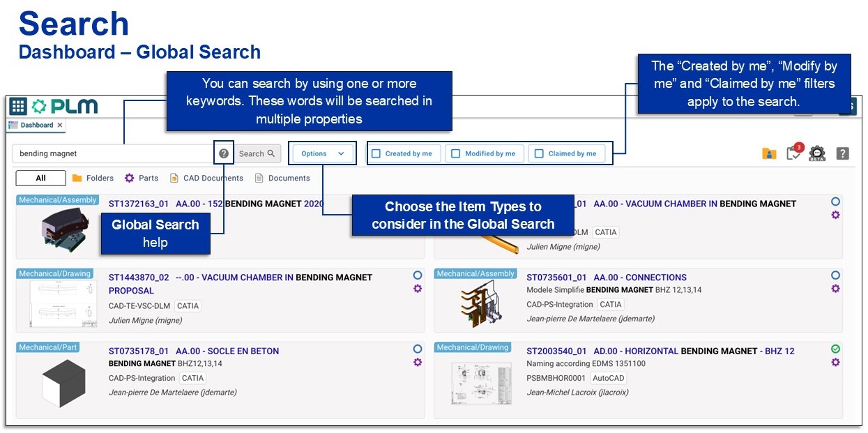
Task: Click status circle on SOCLE EN BETON result
Action: [x=418, y=349]
